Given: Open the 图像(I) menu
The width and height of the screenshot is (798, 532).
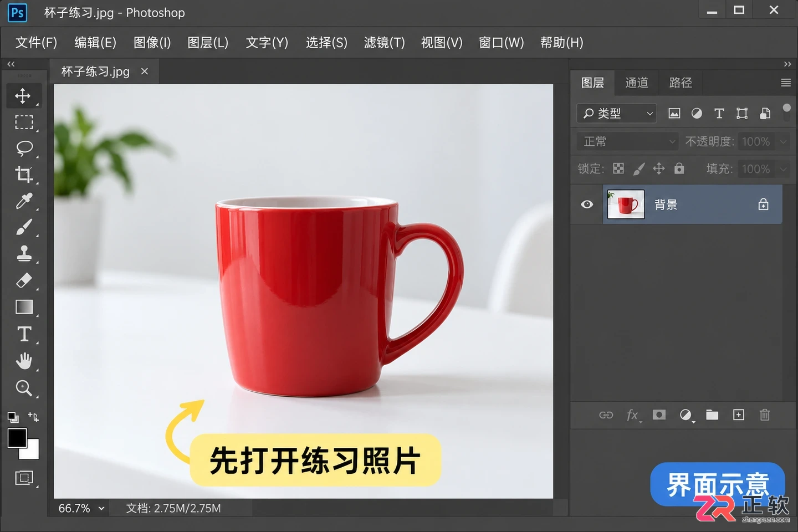Looking at the screenshot, I should [152, 43].
